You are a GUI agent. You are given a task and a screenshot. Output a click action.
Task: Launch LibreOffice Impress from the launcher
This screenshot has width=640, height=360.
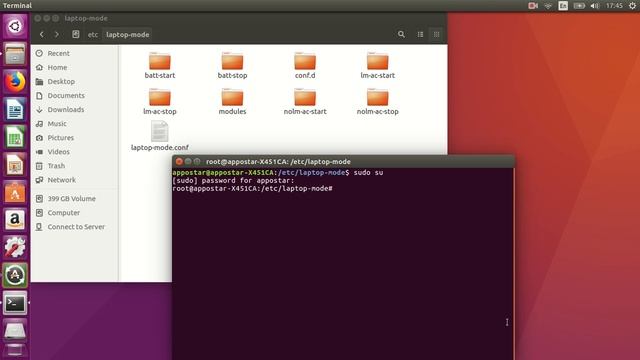[15, 165]
